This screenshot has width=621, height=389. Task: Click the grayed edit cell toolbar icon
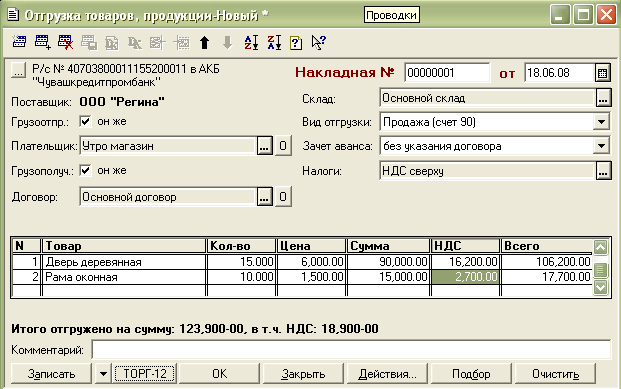pos(112,42)
